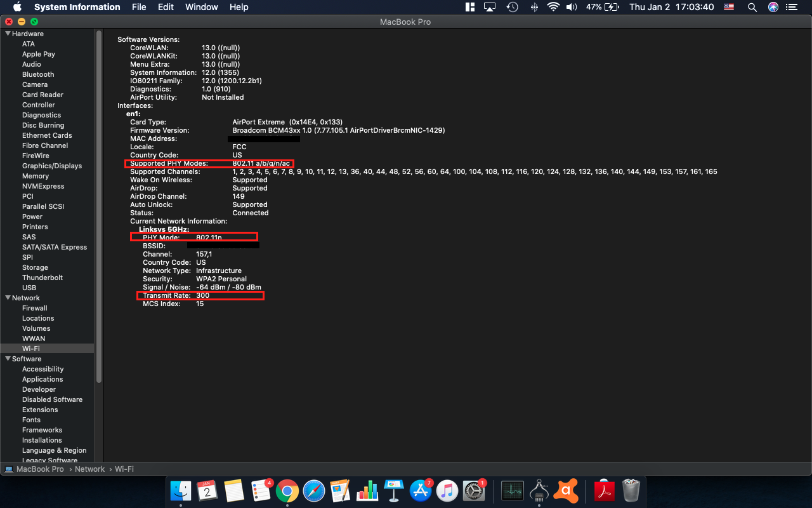Open the AirPlay display menu bar icon
The height and width of the screenshot is (508, 812).
(x=489, y=7)
